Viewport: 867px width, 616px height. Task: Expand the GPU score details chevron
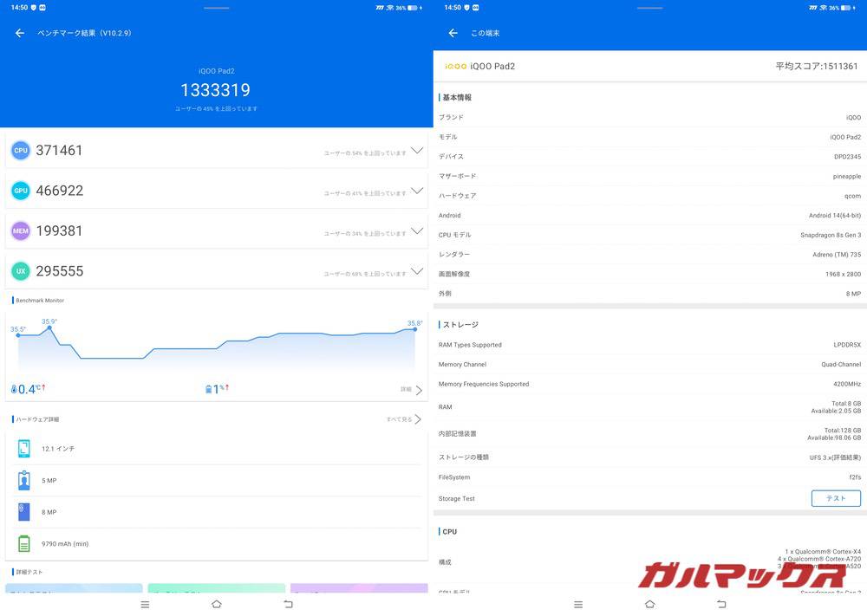pos(417,191)
